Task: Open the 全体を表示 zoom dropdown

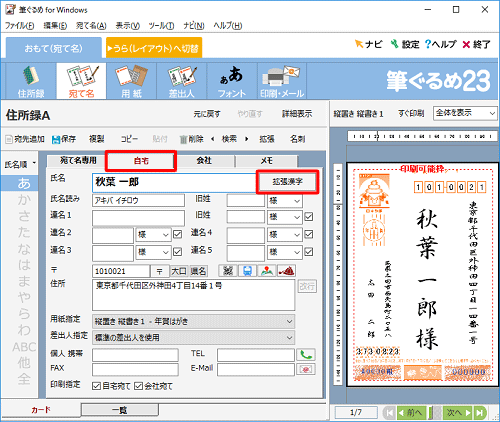Action: pos(465,113)
